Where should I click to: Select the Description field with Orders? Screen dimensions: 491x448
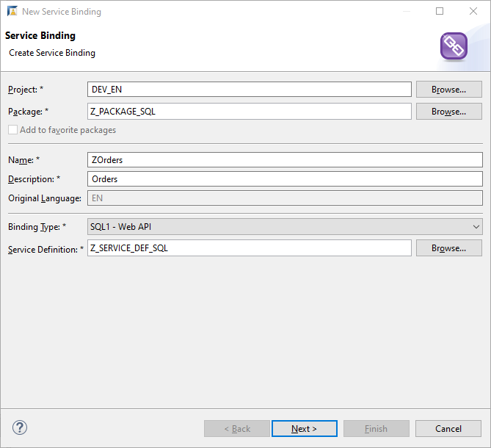click(285, 179)
